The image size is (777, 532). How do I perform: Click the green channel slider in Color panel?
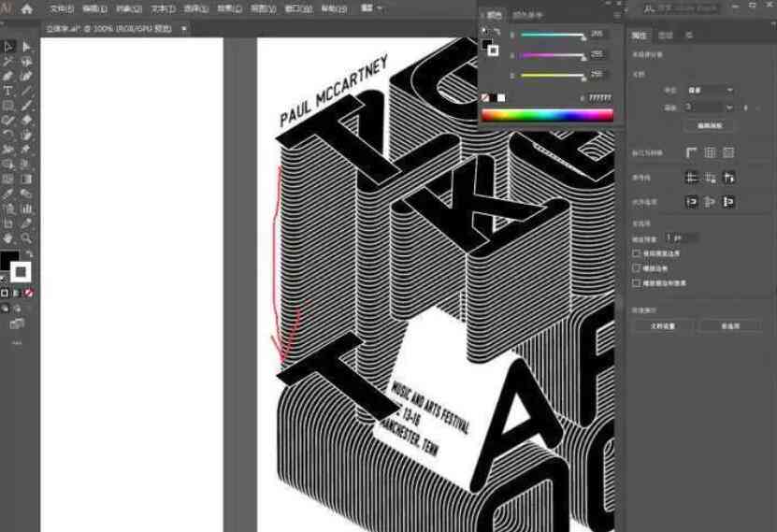(x=553, y=55)
